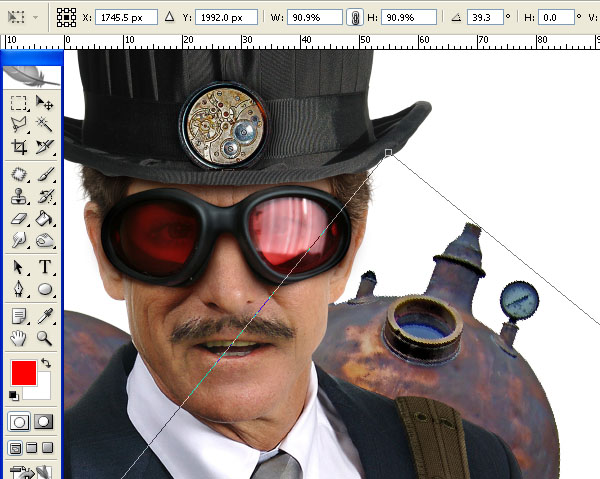Toggle maintain aspect ratio link

click(355, 18)
